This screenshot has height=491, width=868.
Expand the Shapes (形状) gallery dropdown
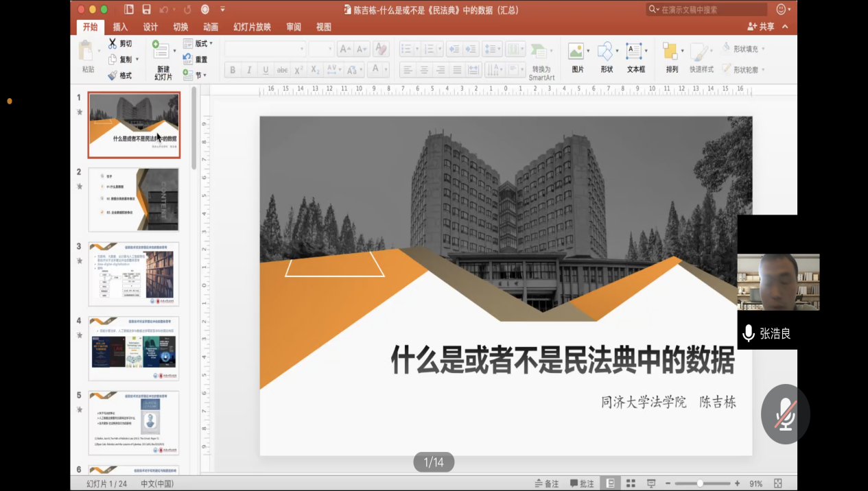tap(617, 51)
